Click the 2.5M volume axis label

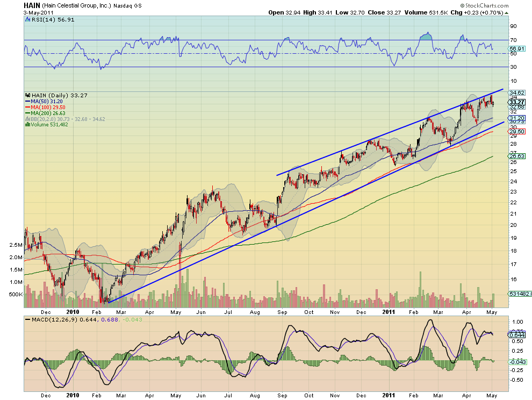(x=16, y=245)
